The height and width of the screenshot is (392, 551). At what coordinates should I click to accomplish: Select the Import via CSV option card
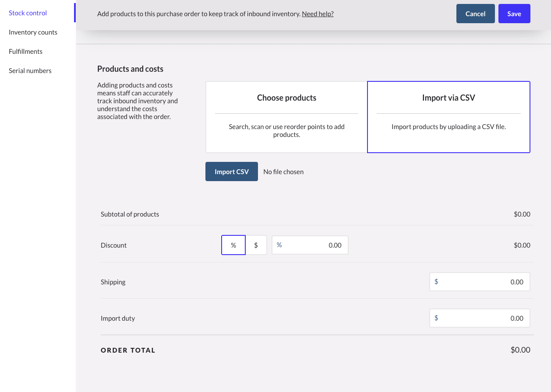(x=449, y=117)
